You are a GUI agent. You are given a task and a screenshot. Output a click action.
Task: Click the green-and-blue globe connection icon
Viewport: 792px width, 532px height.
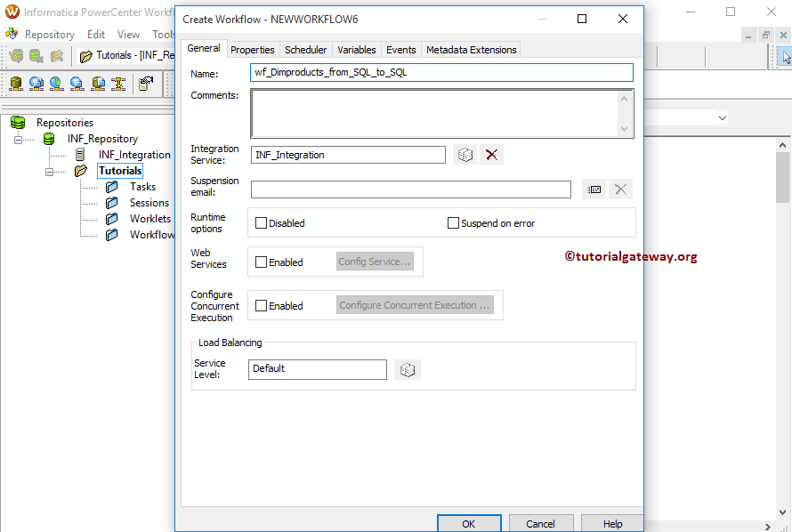pyautogui.click(x=56, y=84)
